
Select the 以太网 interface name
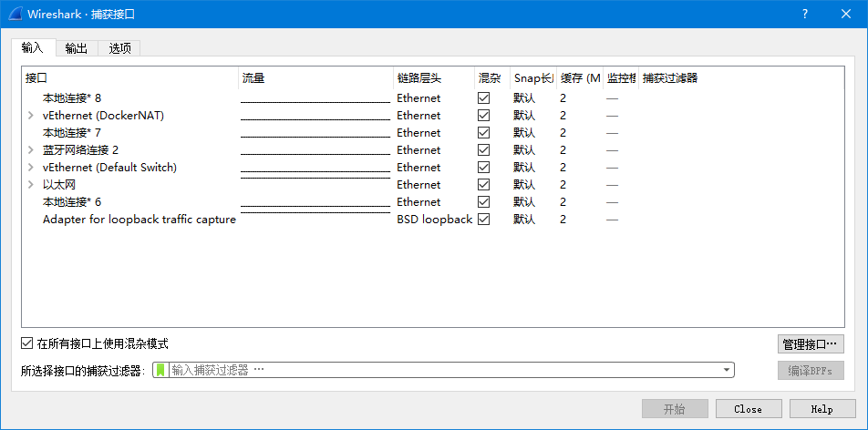pos(59,184)
